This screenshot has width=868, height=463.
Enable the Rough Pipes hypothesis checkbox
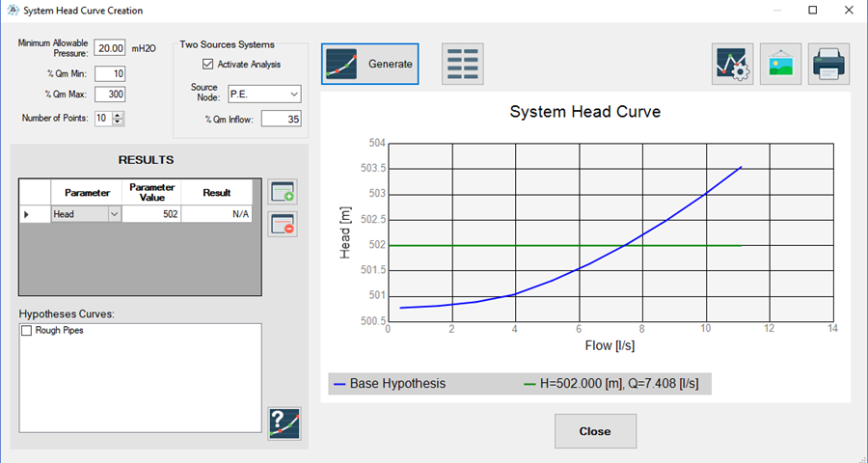coord(26,331)
